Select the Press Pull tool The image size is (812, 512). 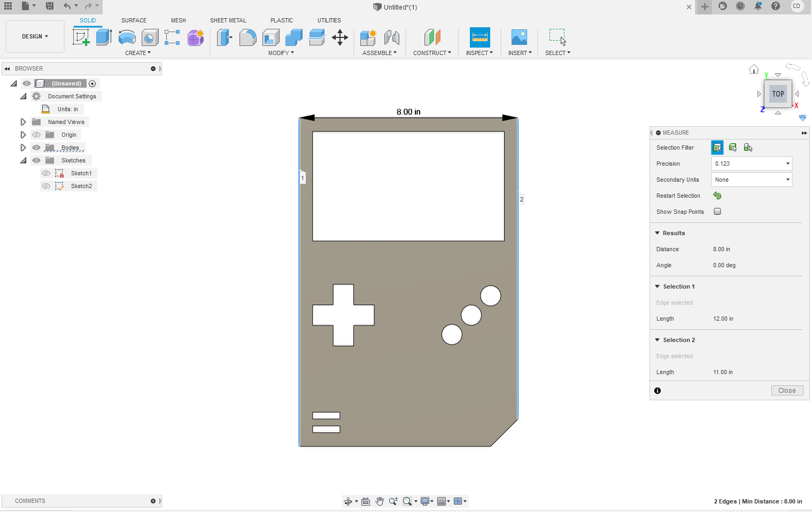coord(225,37)
